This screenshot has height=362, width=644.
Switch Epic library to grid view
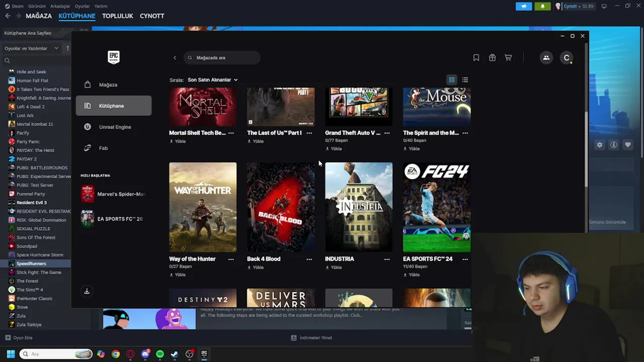click(452, 80)
